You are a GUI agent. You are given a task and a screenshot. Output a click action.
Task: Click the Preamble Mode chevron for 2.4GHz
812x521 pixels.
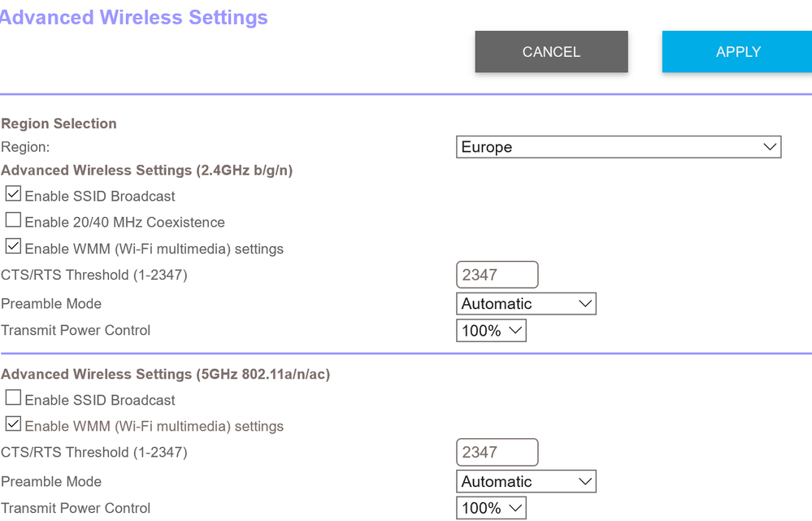point(584,303)
